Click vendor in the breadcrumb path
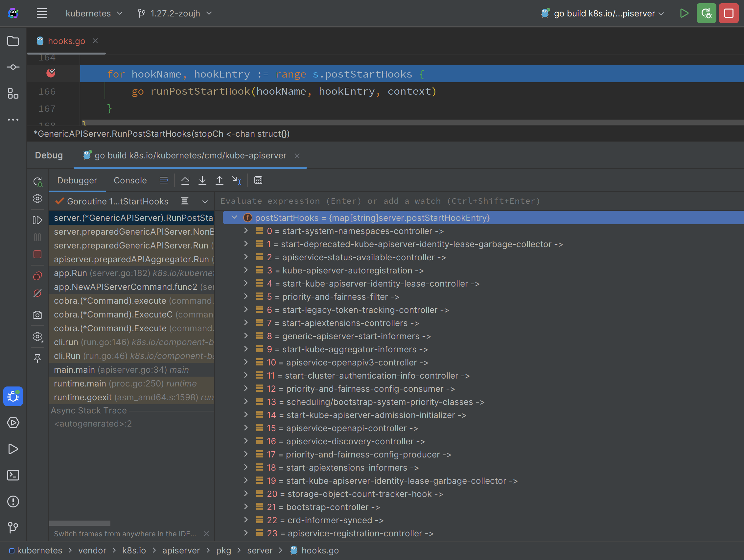Image resolution: width=744 pixels, height=560 pixels. pyautogui.click(x=92, y=550)
